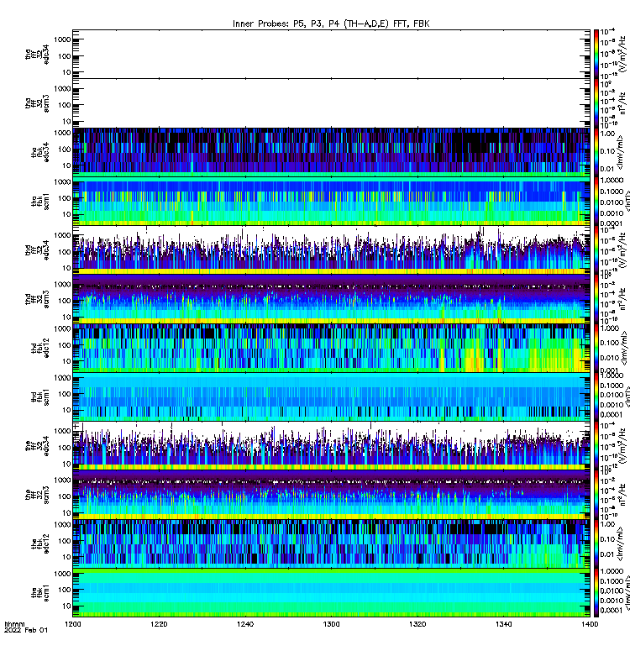Click the 2022 Feb 01 date label
This screenshot has height=672, width=630.
point(26,630)
